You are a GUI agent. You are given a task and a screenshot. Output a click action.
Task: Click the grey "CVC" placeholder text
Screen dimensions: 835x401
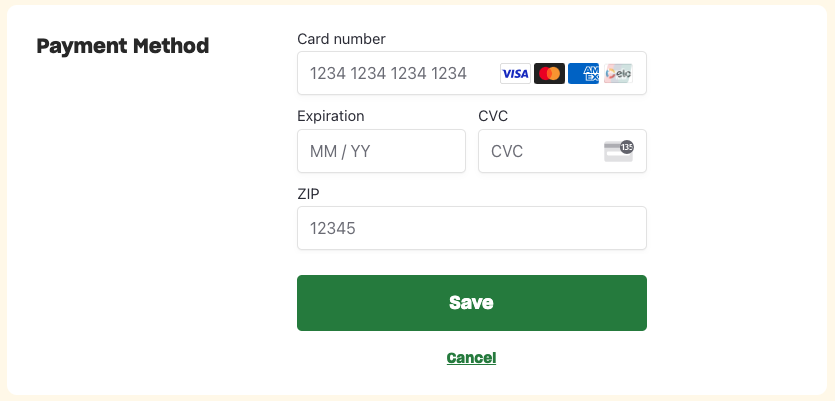coord(507,151)
